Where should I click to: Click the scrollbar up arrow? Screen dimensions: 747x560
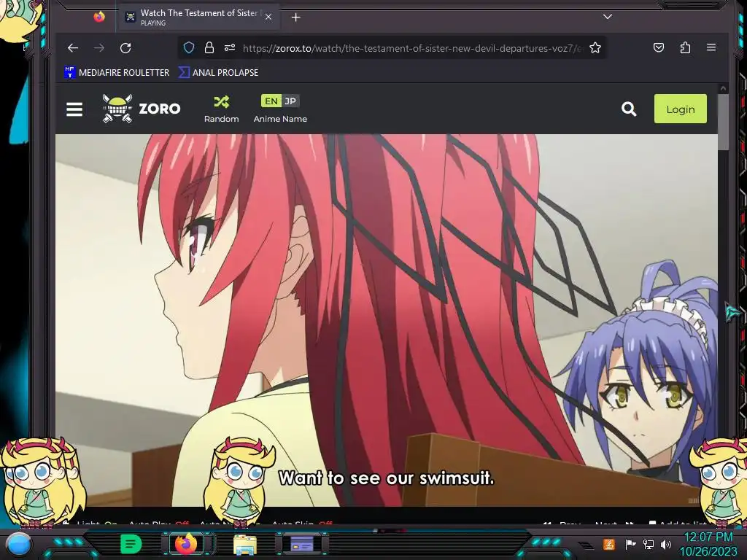point(723,88)
